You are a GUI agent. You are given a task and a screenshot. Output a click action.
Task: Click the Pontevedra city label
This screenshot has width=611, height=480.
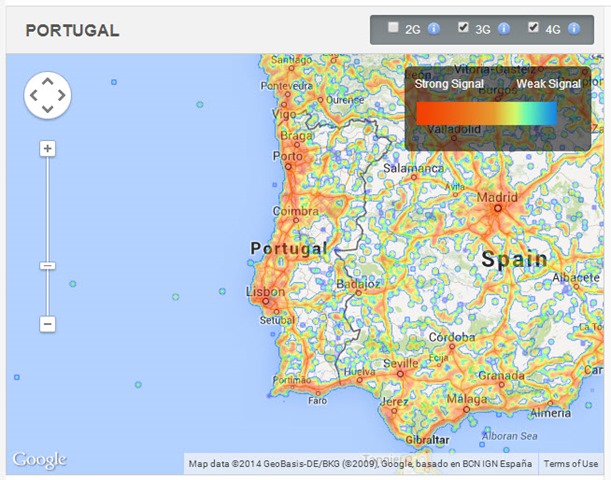point(286,85)
